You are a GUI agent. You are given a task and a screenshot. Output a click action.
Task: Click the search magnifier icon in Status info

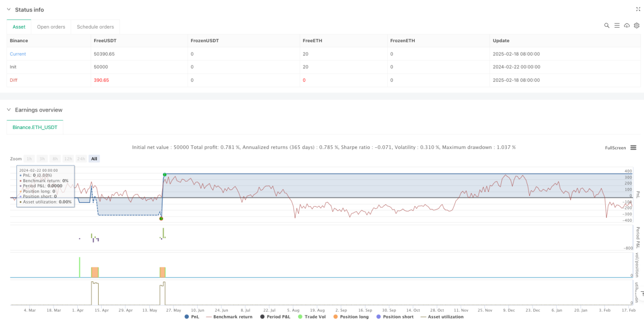[607, 25]
